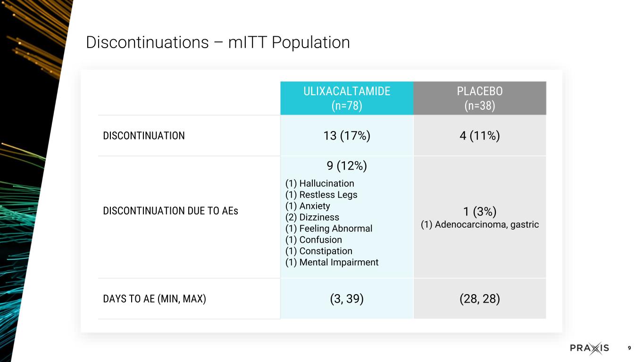
Task: Click the '9 (12%)' value
Action: (x=347, y=166)
